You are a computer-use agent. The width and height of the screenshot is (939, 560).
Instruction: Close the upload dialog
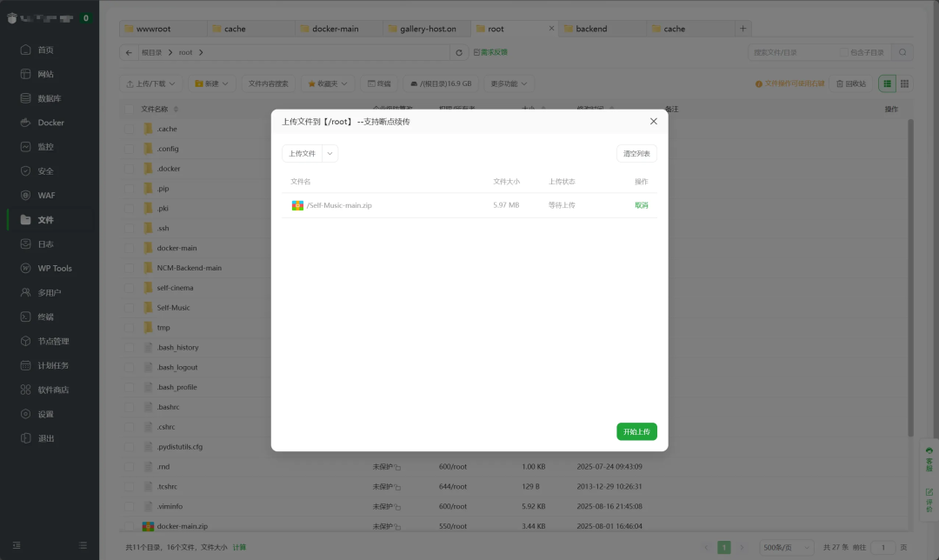pos(653,122)
